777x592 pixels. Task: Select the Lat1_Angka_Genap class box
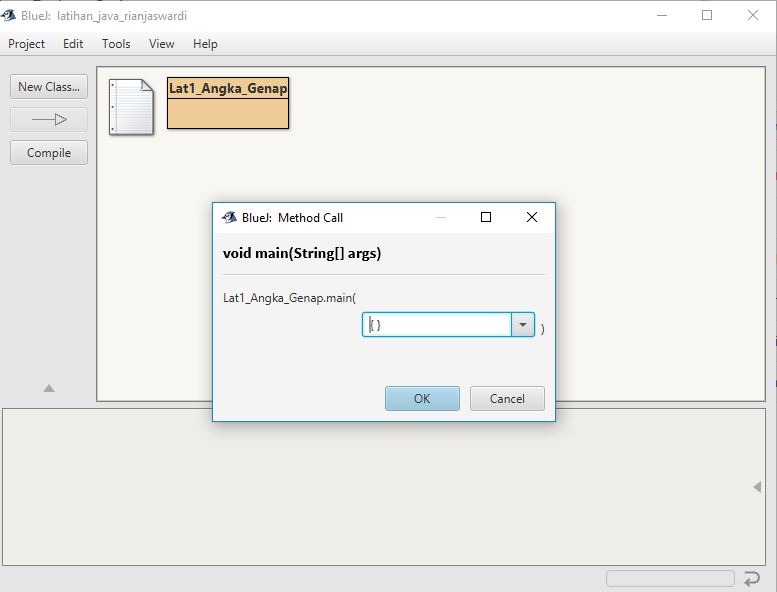point(228,103)
